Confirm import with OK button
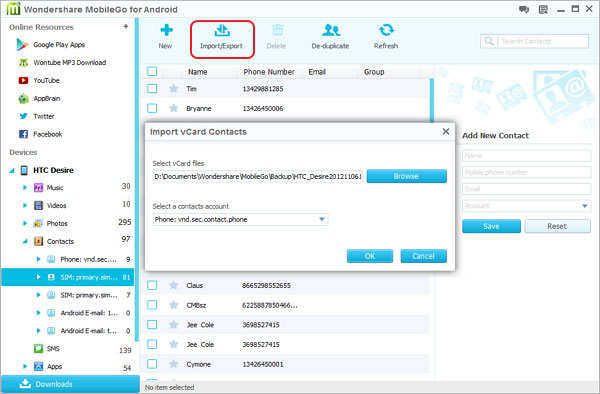Viewport: 600px width, 394px height. tap(370, 256)
